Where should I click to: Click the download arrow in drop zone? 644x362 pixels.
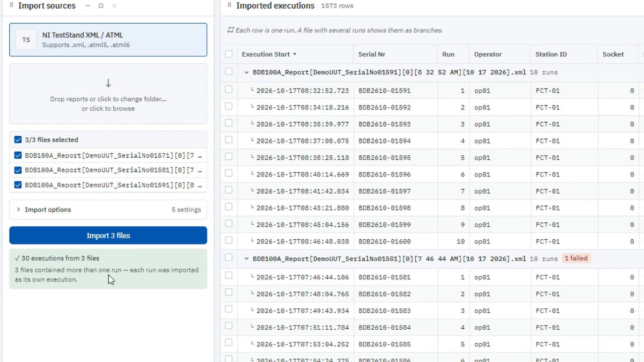[x=108, y=83]
